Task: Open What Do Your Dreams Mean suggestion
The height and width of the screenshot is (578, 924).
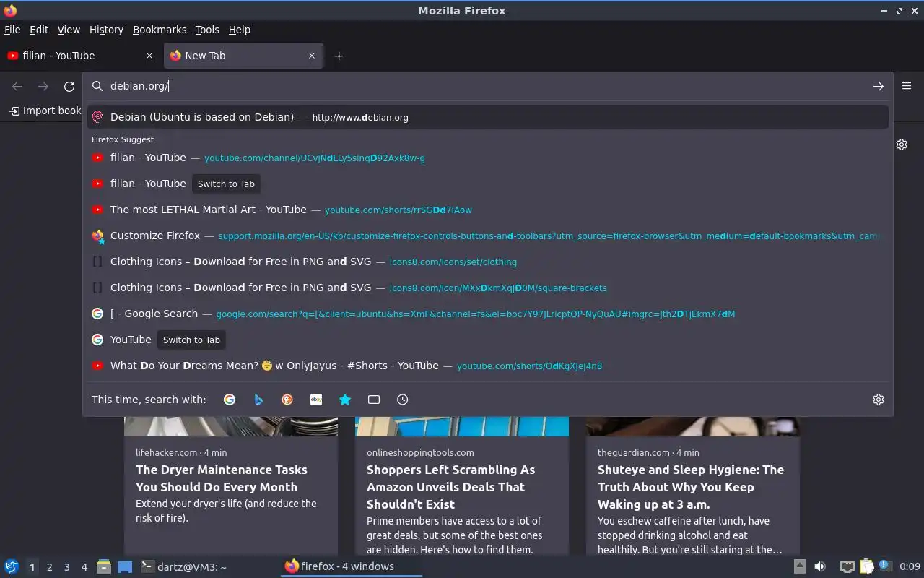Action: point(488,366)
